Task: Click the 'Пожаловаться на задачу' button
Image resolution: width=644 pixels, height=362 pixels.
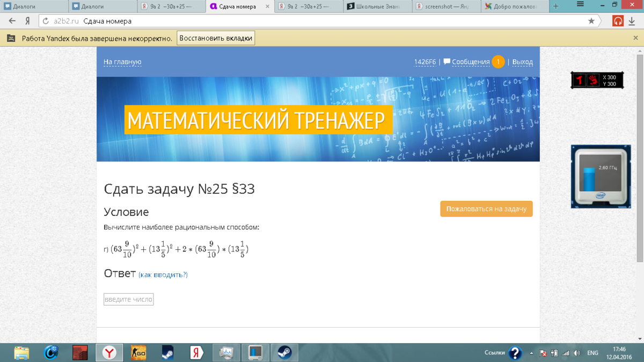Action: click(486, 209)
